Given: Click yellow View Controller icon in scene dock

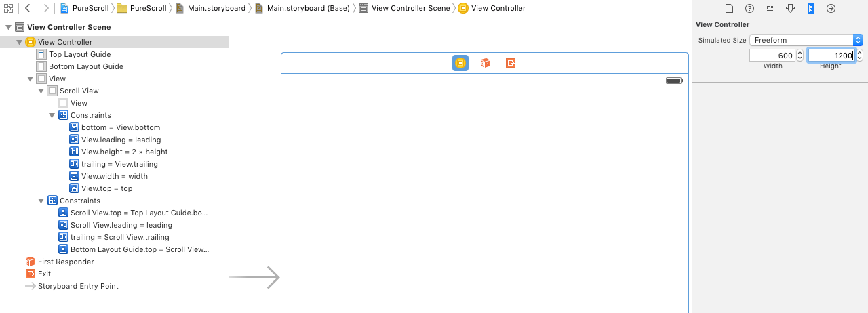Looking at the screenshot, I should 460,63.
